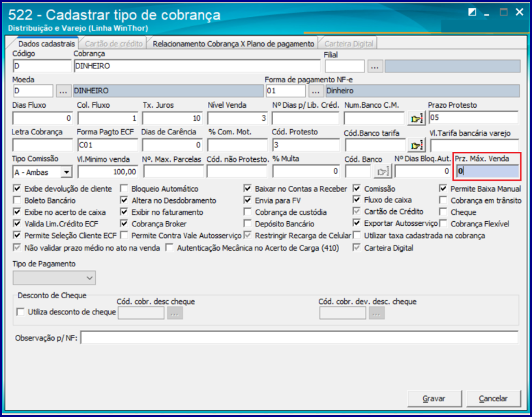Check Utiliza desconto de cheque
The image size is (532, 417).
click(21, 312)
